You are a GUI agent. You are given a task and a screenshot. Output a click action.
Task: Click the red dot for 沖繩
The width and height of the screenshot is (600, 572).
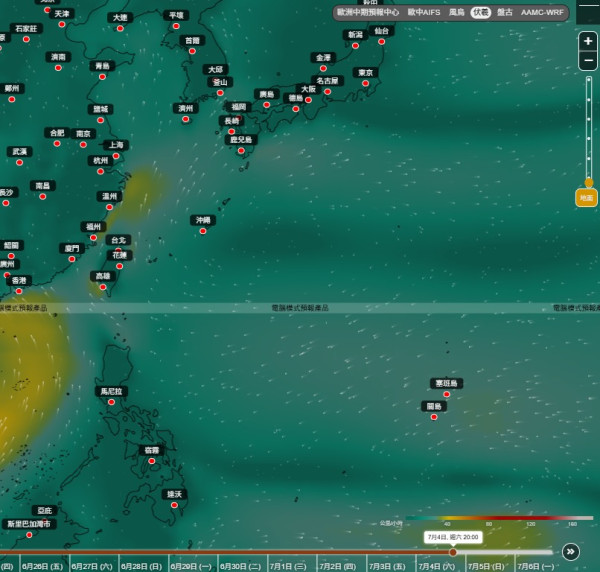pos(203,231)
